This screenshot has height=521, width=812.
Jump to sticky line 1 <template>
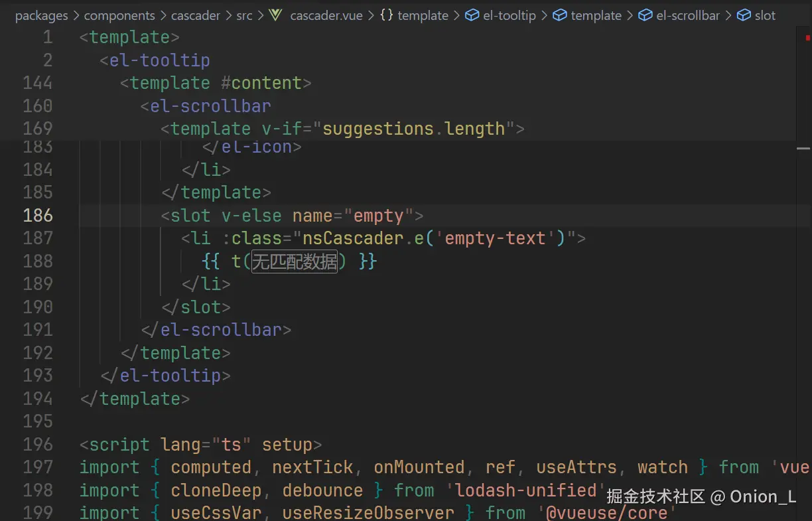129,37
